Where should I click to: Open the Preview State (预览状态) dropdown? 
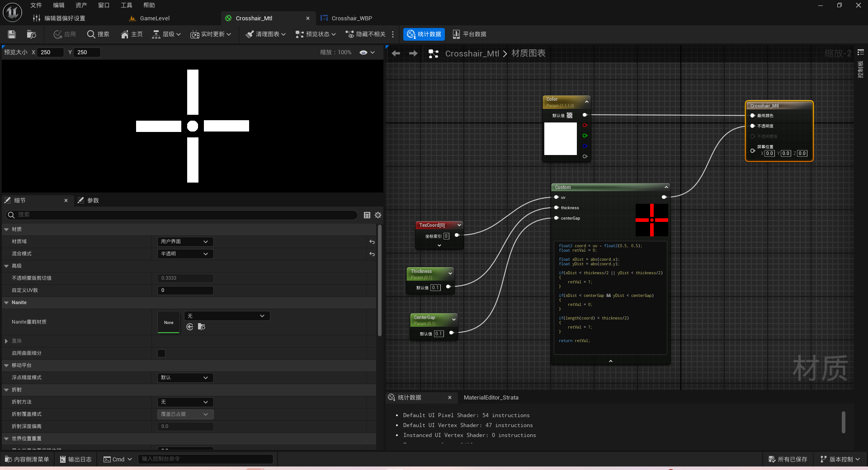click(x=316, y=34)
